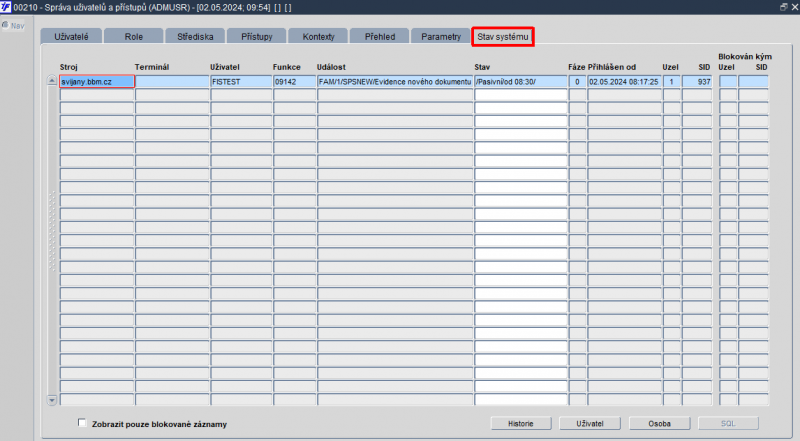Select the svijany.bbm.cz Stroj field
This screenshot has width=800, height=441.
(x=97, y=81)
